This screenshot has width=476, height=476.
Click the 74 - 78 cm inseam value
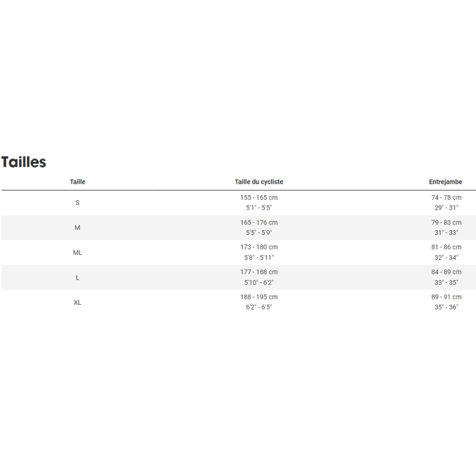445,198
